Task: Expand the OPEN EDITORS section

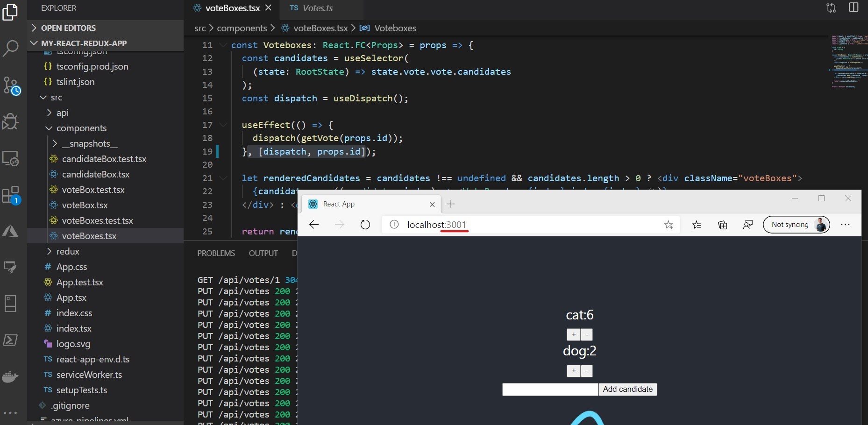Action: [x=68, y=28]
